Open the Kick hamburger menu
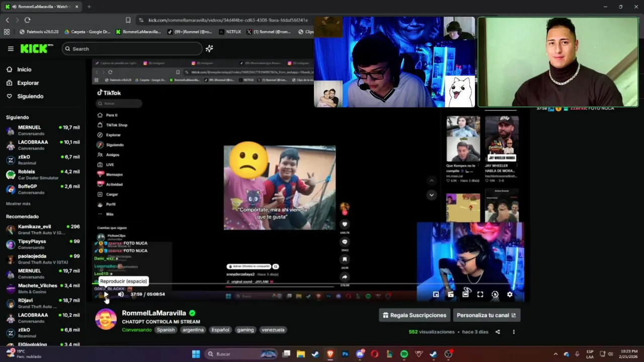The height and width of the screenshot is (362, 644). point(11,49)
